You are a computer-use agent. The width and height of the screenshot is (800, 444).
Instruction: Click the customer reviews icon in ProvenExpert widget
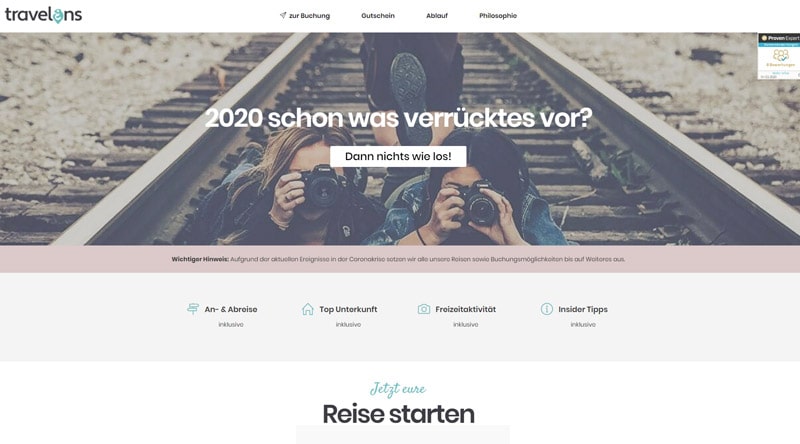coord(781,55)
